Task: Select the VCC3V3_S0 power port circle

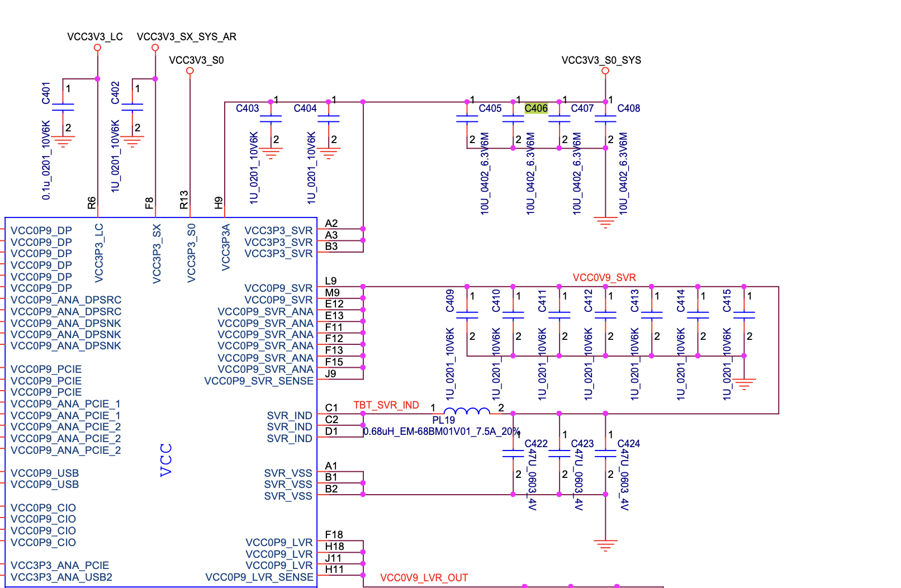Action: [x=190, y=71]
